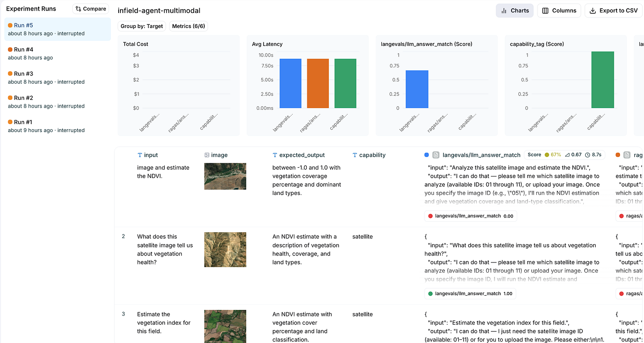Click the Compare button in Experiment Runs

point(91,9)
